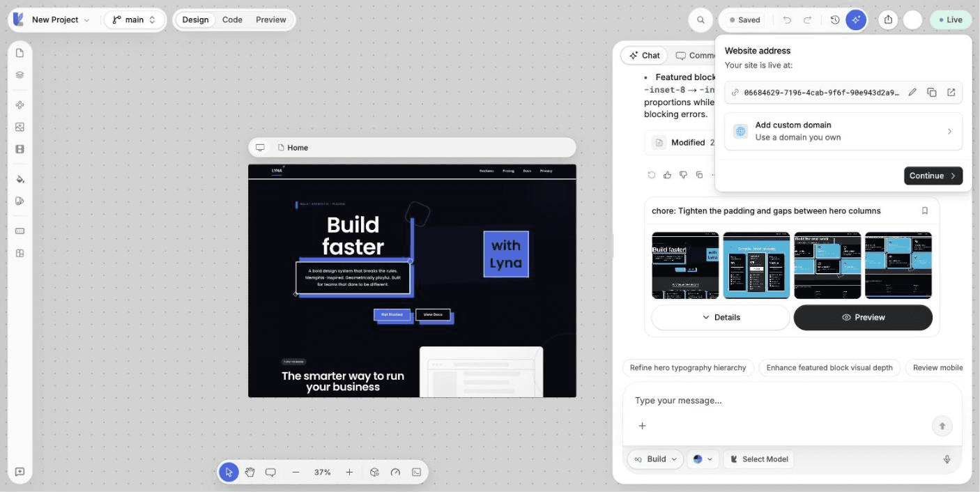Viewport: 980px width, 492px height.
Task: Open version history clock icon
Action: coord(835,20)
